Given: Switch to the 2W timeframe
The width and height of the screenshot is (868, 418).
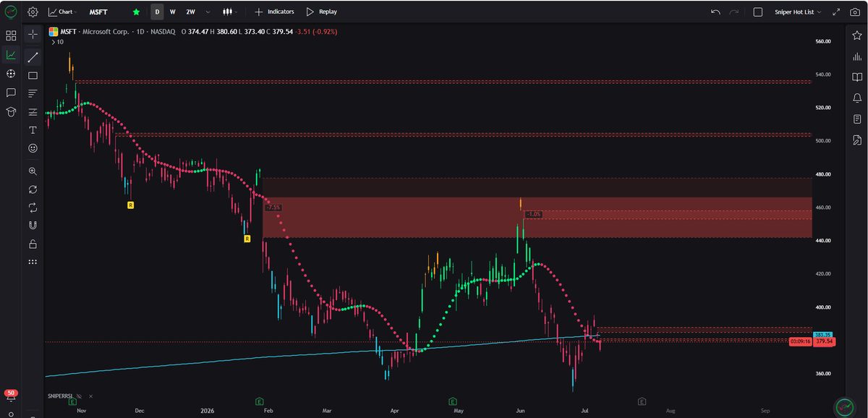Looking at the screenshot, I should [190, 12].
